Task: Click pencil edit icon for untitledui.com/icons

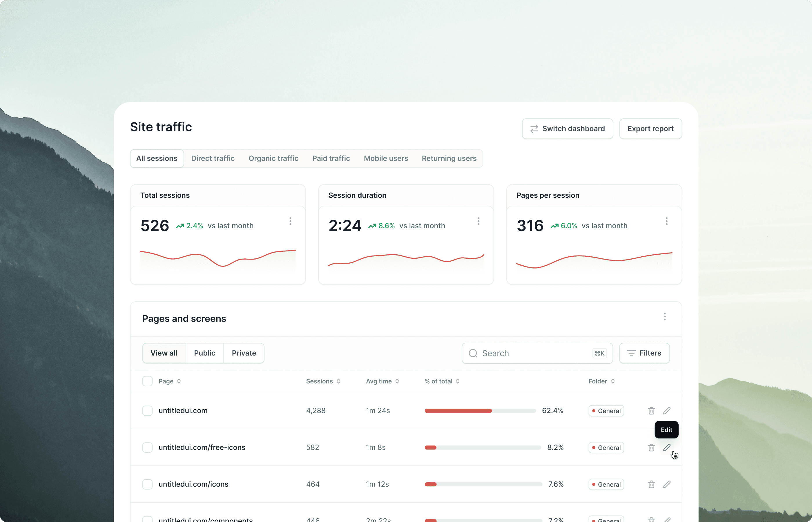Action: pos(667,484)
